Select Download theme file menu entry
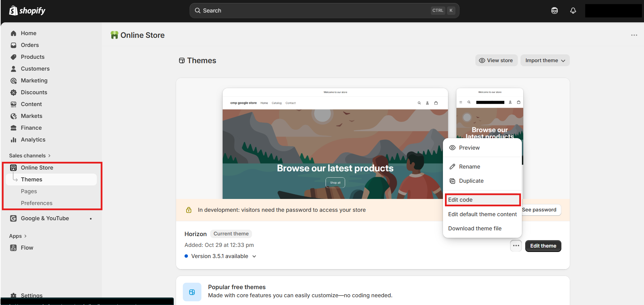The width and height of the screenshot is (644, 305). coord(475,228)
